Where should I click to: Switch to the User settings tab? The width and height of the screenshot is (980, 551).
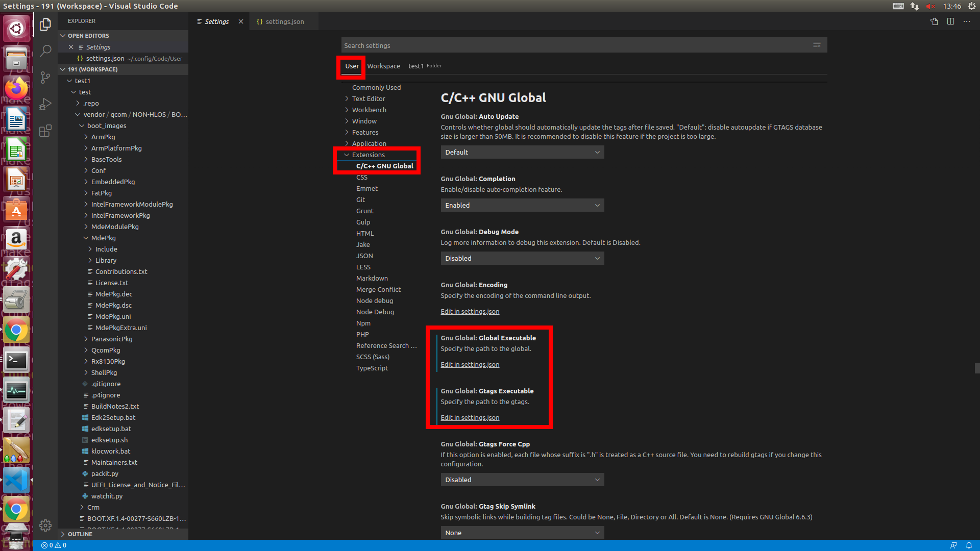pyautogui.click(x=352, y=66)
